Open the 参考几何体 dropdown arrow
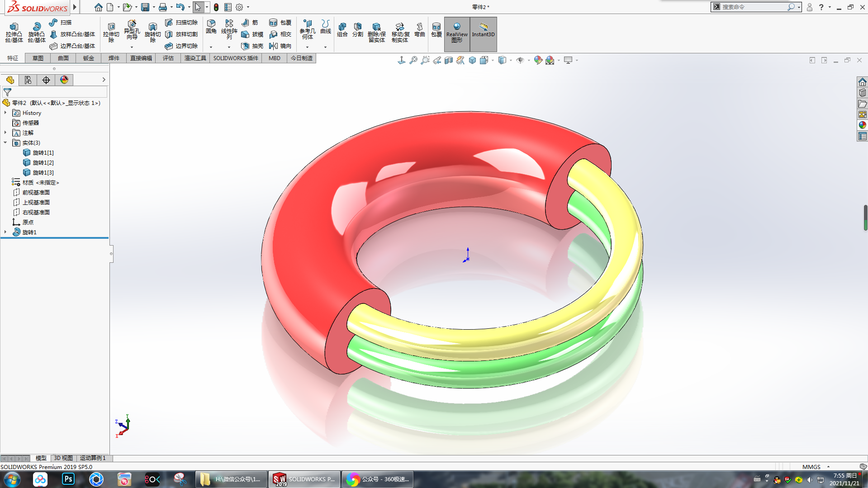Viewport: 868px width, 488px height. (307, 47)
